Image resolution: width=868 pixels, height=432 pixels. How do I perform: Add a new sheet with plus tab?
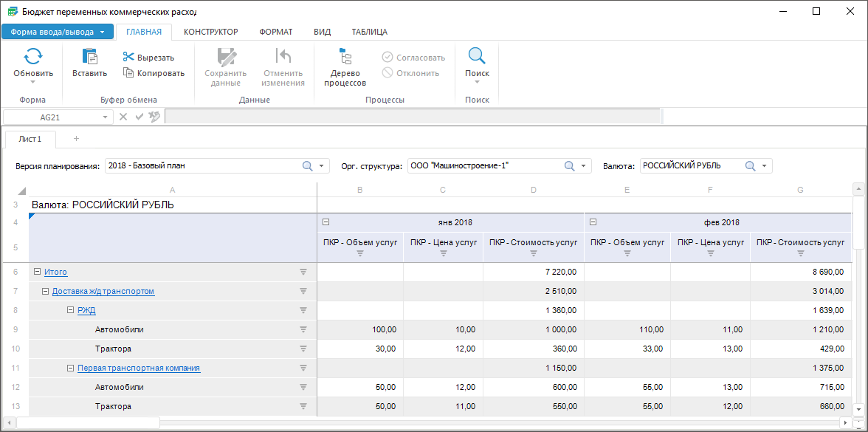point(76,139)
